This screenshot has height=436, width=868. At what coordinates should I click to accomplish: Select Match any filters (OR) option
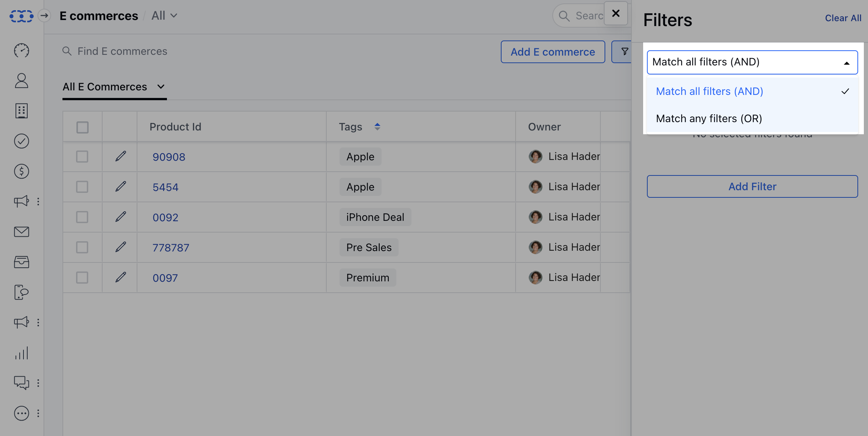752,118
